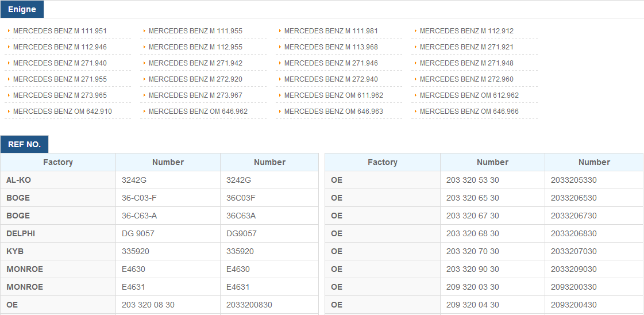The width and height of the screenshot is (644, 315).
Task: Switch to the Enigne tab header
Action: point(22,9)
